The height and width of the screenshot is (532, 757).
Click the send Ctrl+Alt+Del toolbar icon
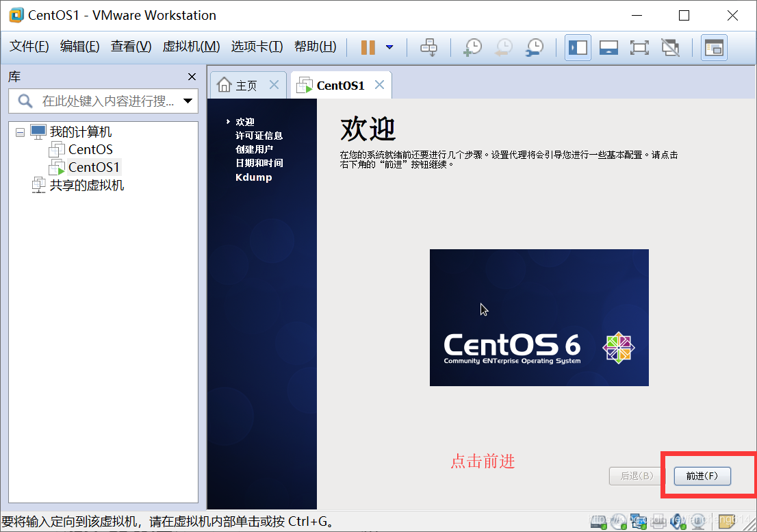(x=428, y=47)
